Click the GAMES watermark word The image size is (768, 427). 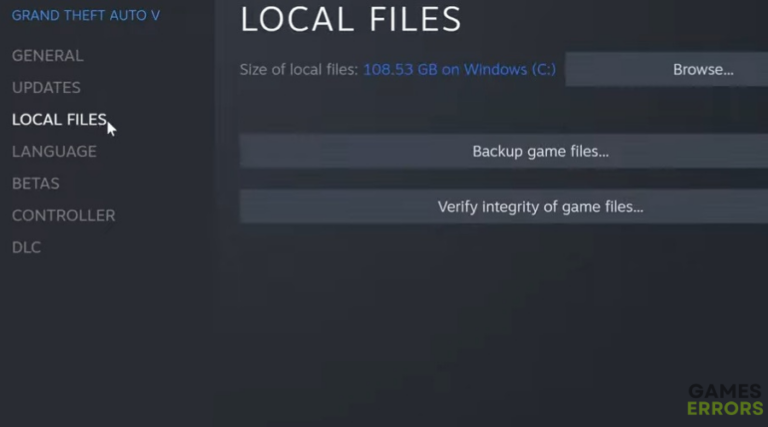click(717, 391)
